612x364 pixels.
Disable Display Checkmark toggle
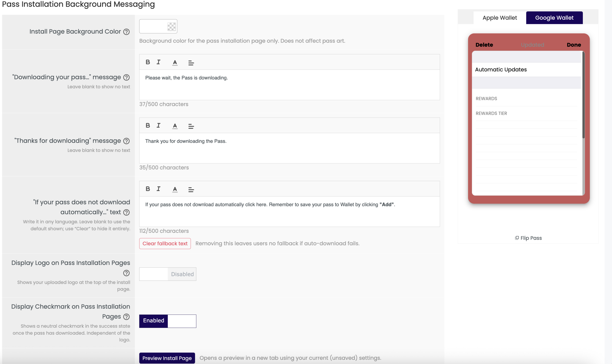168,321
